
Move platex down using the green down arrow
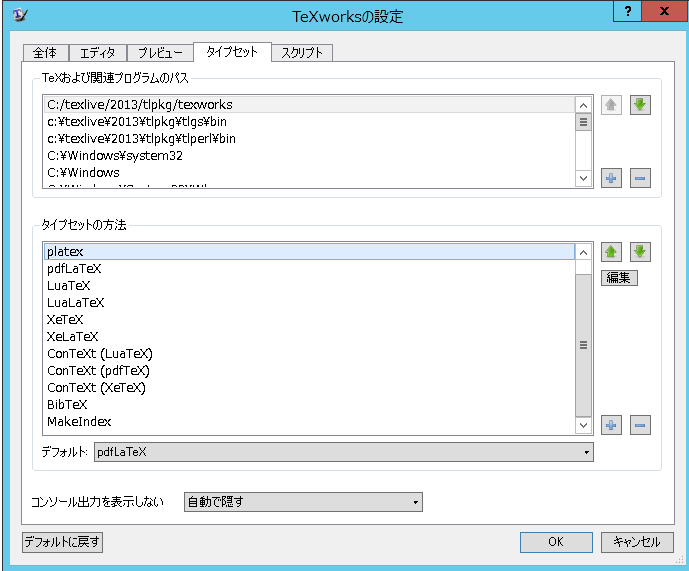640,252
